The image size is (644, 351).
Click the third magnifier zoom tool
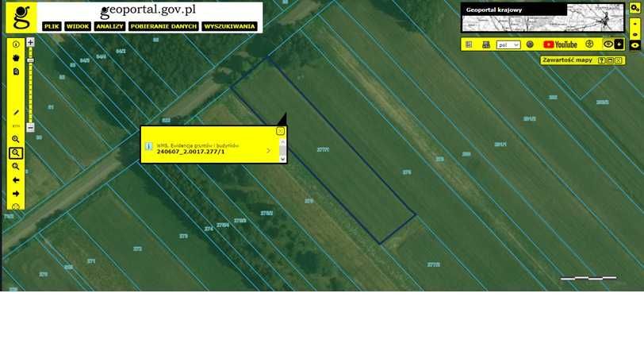coord(16,167)
